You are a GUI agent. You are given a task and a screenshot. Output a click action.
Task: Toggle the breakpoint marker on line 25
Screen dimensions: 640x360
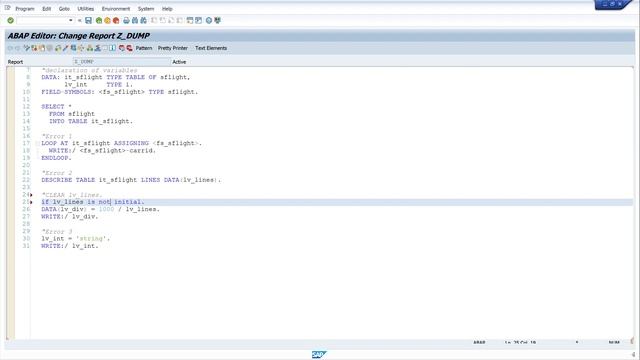[31, 202]
